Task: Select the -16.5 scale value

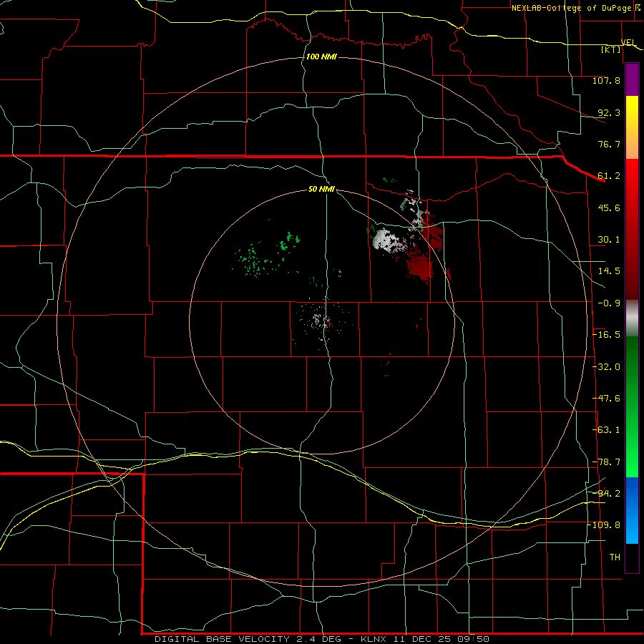Action: click(x=607, y=335)
